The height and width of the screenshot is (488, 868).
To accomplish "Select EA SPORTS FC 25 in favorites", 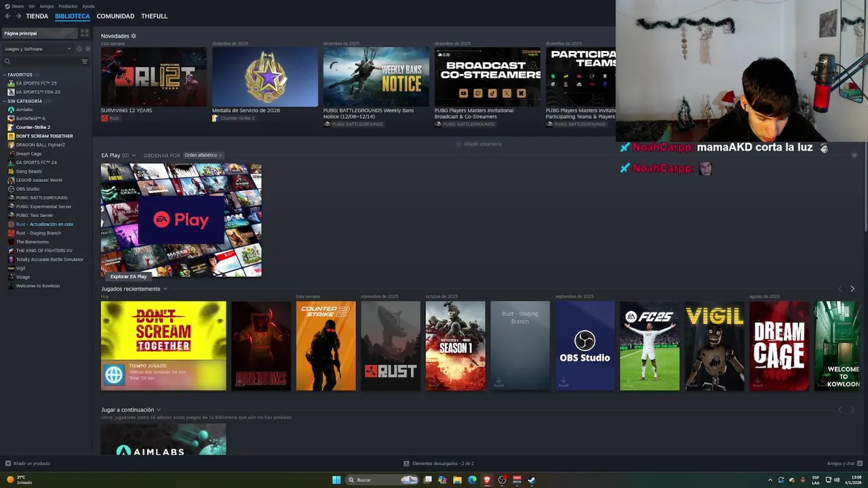I will (x=37, y=83).
